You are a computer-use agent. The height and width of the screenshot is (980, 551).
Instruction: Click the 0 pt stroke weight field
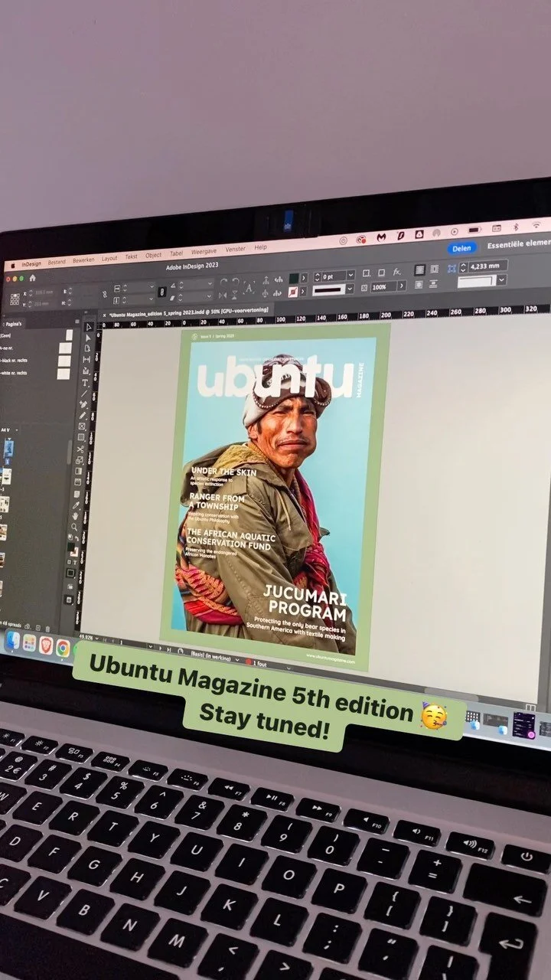[x=333, y=276]
